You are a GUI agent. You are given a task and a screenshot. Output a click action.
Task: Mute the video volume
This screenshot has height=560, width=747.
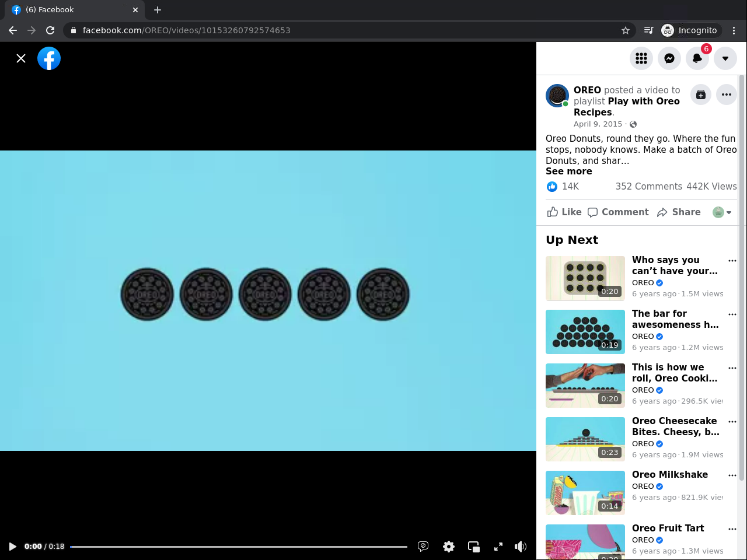point(521,547)
